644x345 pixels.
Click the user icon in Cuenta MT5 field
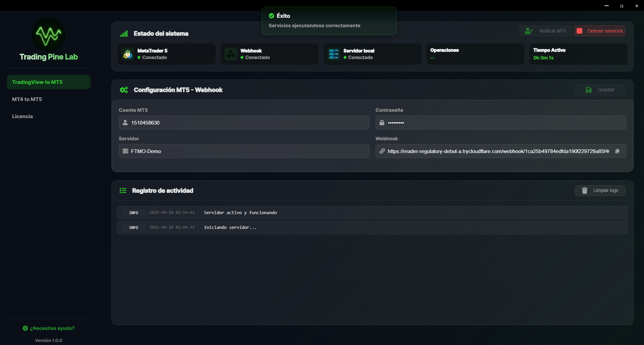[125, 123]
